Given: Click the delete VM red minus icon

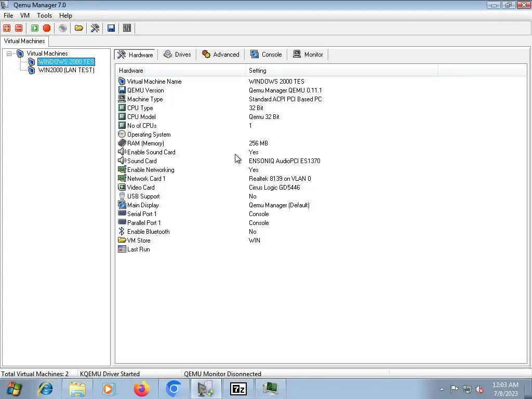Looking at the screenshot, I should coord(19,28).
